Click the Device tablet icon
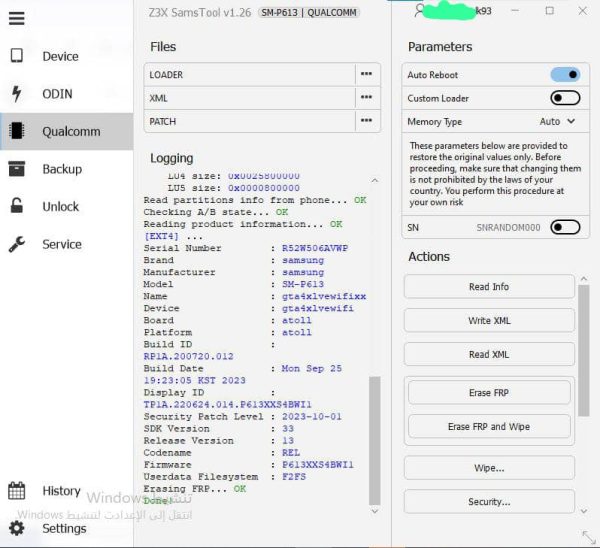The width and height of the screenshot is (600, 548). click(x=16, y=55)
